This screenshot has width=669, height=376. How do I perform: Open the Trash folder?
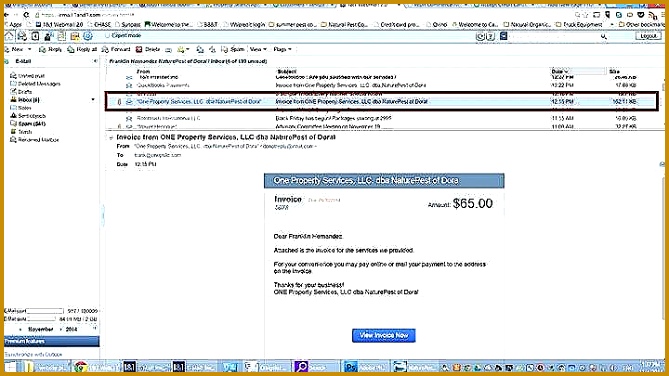click(x=21, y=132)
